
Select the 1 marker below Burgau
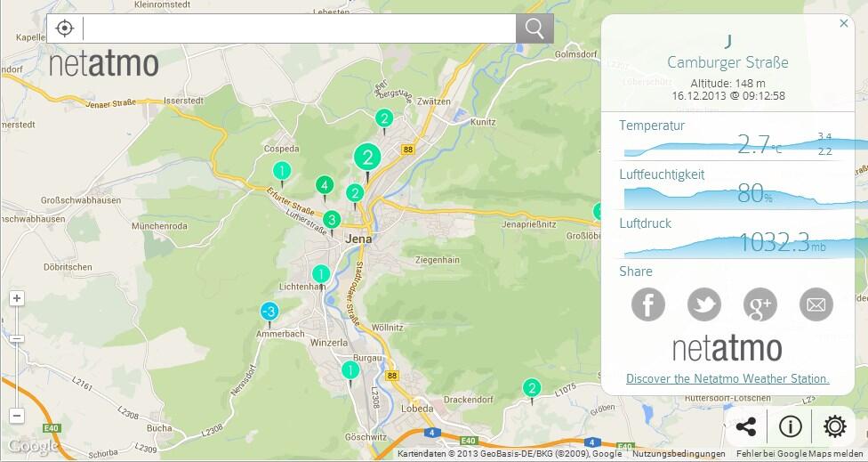pyautogui.click(x=350, y=372)
